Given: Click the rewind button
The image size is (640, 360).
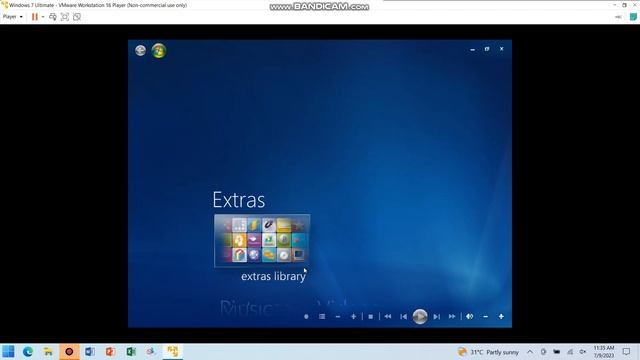Looking at the screenshot, I should [x=388, y=316].
